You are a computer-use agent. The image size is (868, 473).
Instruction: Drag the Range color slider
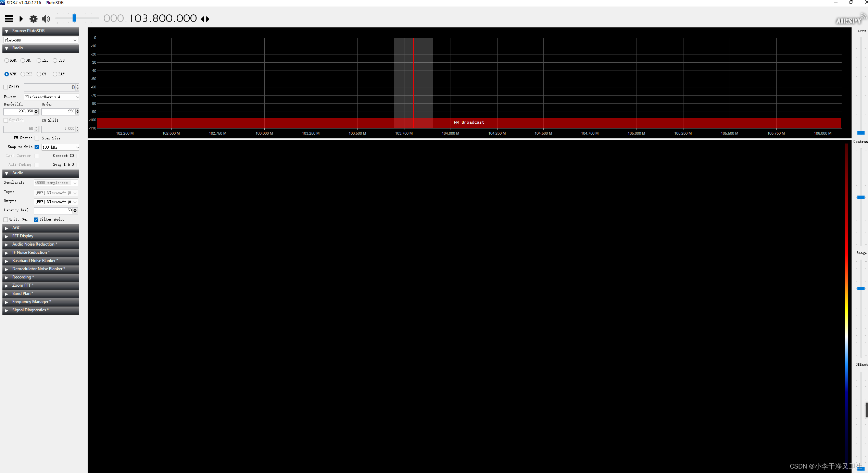click(861, 289)
